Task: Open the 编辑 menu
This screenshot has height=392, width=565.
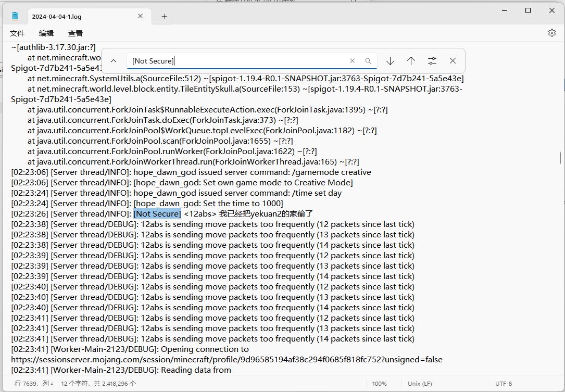Action: point(46,33)
